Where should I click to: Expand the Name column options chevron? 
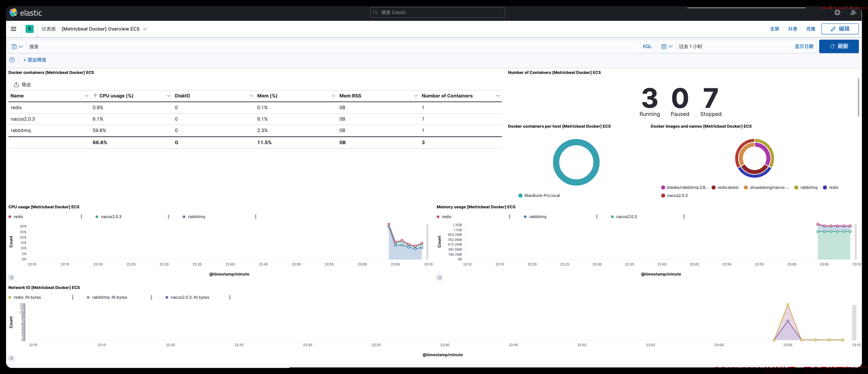coord(87,96)
